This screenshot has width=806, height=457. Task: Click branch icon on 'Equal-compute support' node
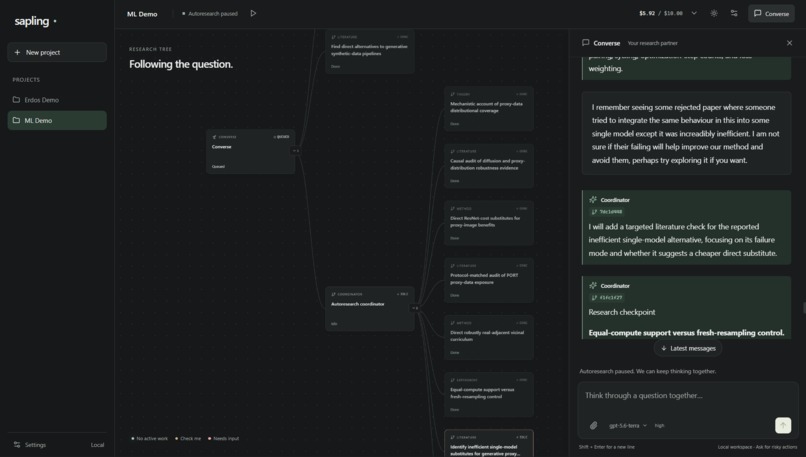point(453,380)
